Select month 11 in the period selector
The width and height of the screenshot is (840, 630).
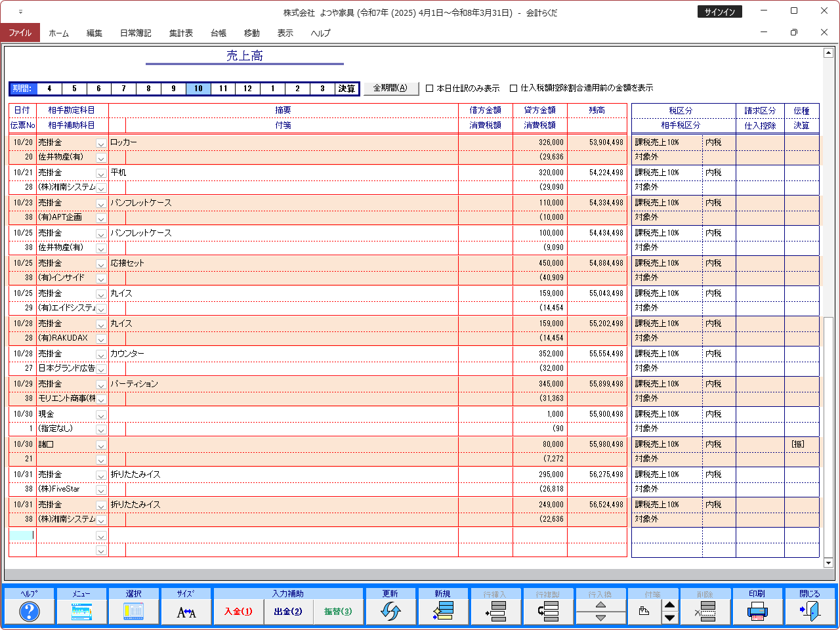pyautogui.click(x=223, y=89)
